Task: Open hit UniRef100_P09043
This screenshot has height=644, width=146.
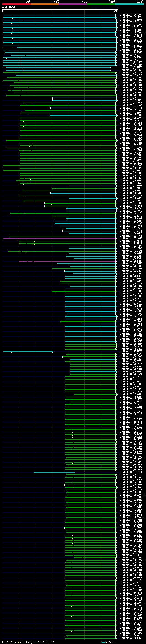Action: [x=131, y=55]
